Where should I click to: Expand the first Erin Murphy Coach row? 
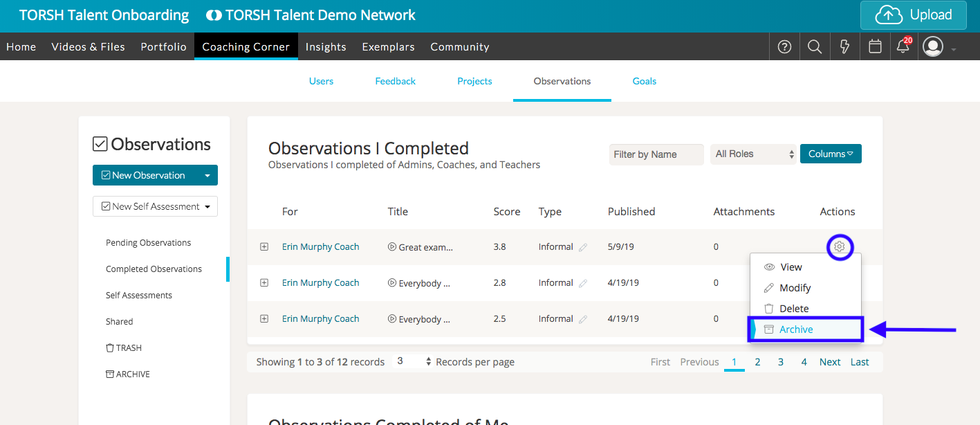pos(264,246)
